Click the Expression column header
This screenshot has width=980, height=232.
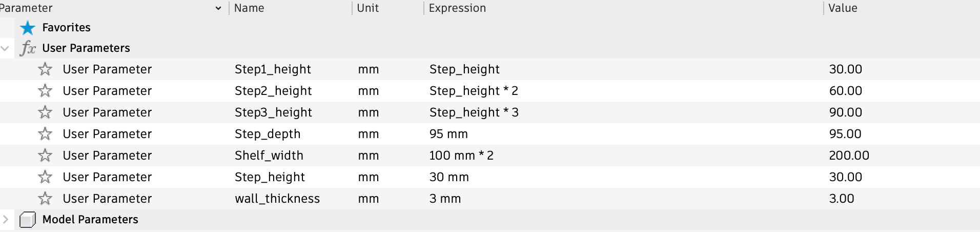coord(457,8)
